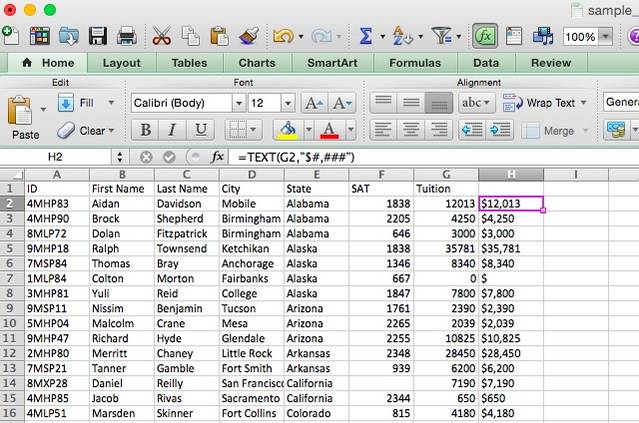The height and width of the screenshot is (423, 639).
Task: Align text to the top
Action: [x=383, y=103]
